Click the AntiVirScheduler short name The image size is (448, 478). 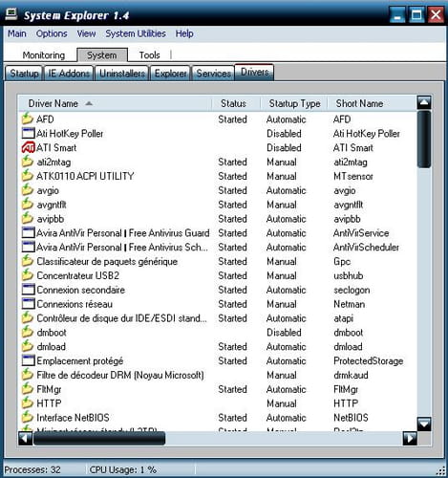[x=366, y=247]
